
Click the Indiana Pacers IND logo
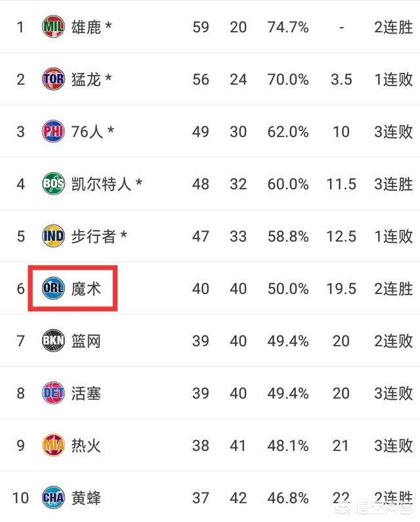[53, 236]
